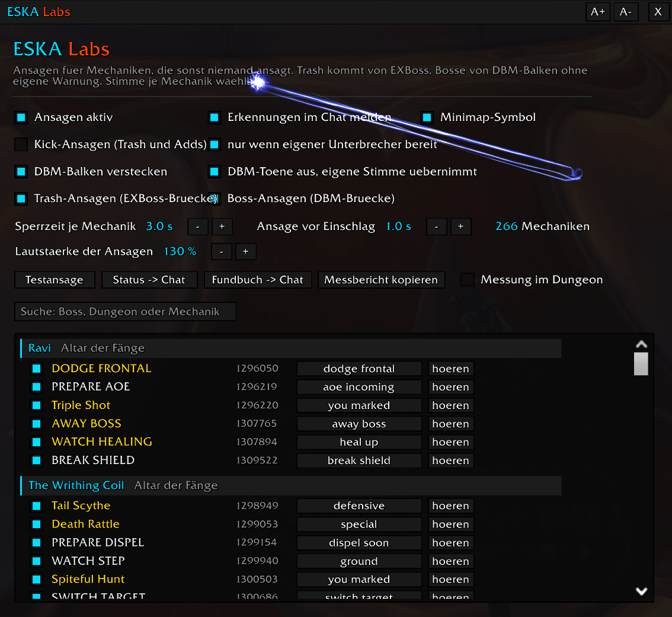
Task: Toggle DBM-Balken verstecken checkbox
Action: (x=21, y=172)
